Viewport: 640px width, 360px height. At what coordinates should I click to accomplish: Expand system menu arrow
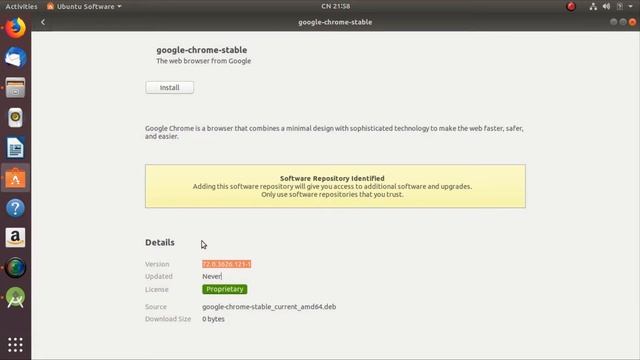[631, 6]
